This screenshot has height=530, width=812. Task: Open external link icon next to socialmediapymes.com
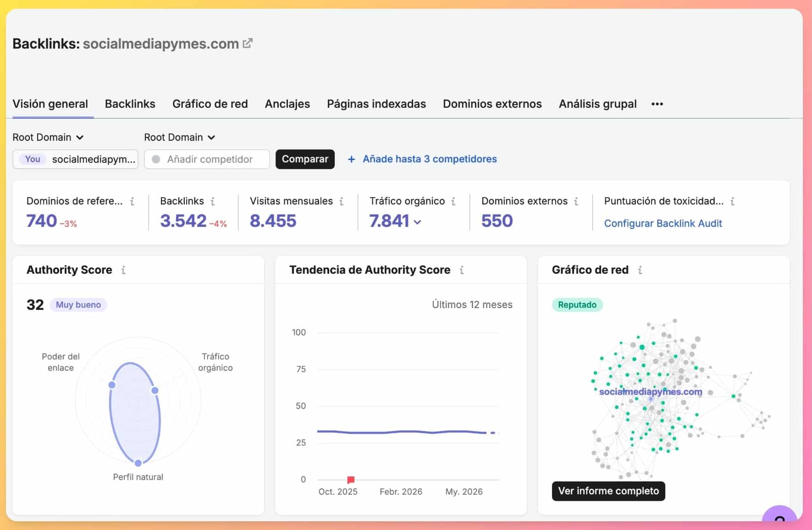248,43
